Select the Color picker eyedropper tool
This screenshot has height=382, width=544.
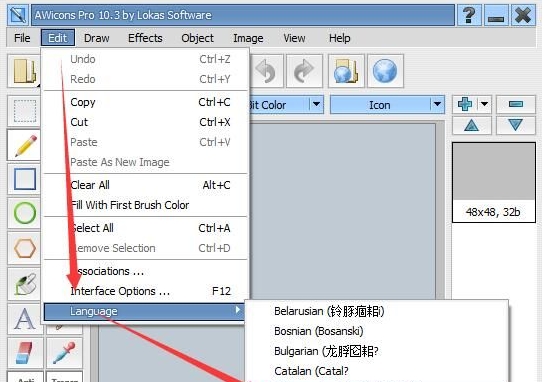point(65,352)
